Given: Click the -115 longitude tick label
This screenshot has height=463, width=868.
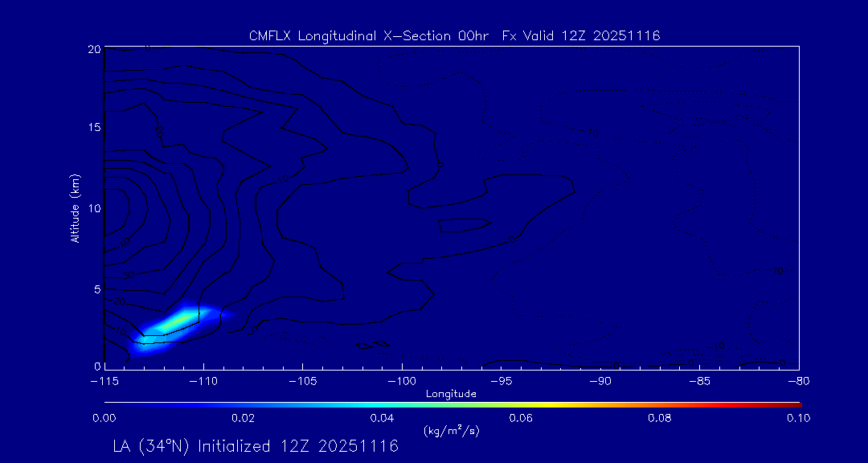Looking at the screenshot, I should pos(105,382).
